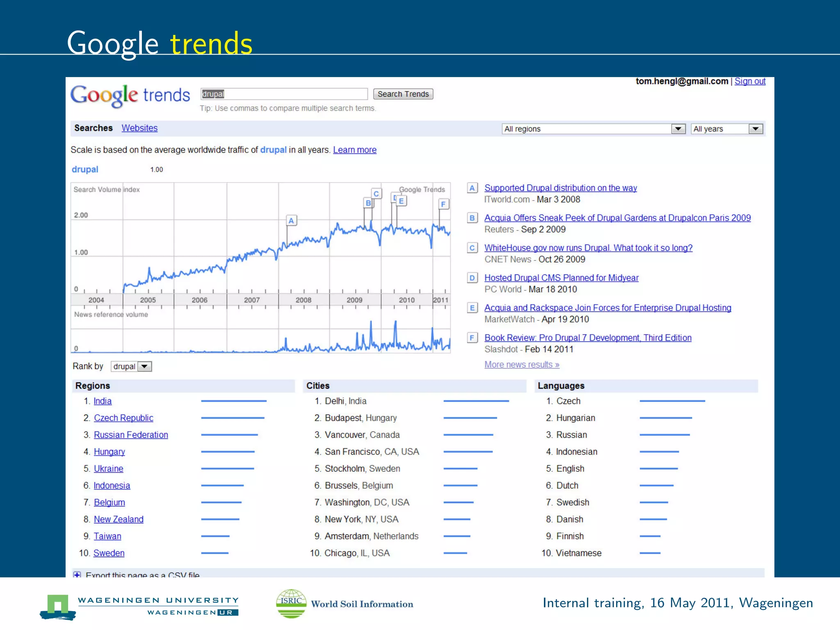Click news marker F on the chart
840x630 pixels.
(443, 204)
